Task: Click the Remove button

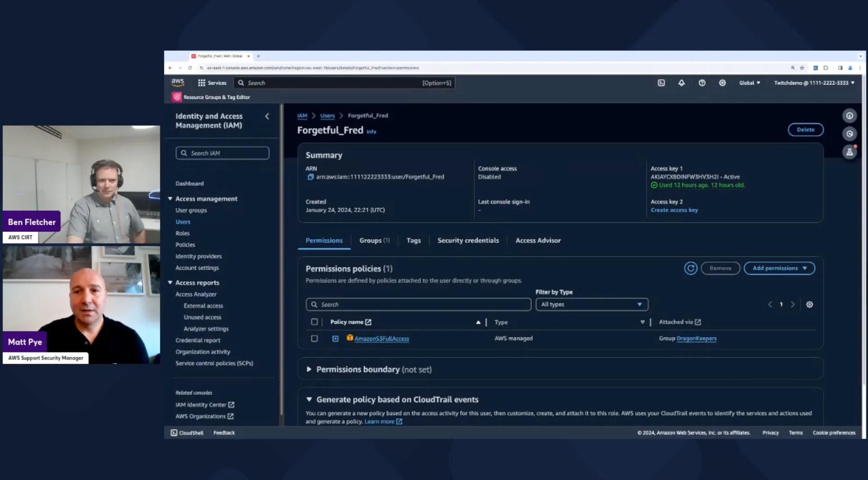Action: (x=720, y=268)
